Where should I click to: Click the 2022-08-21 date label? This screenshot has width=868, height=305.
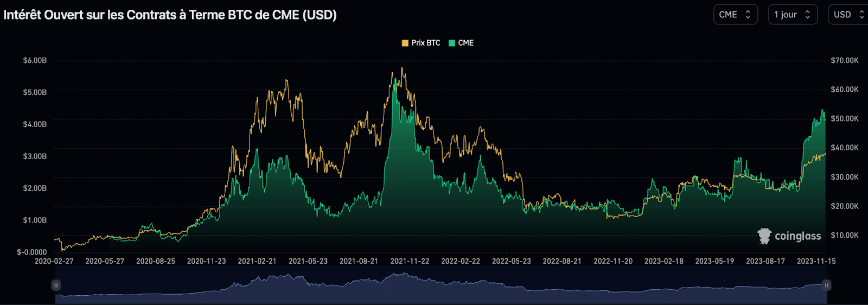click(x=562, y=261)
